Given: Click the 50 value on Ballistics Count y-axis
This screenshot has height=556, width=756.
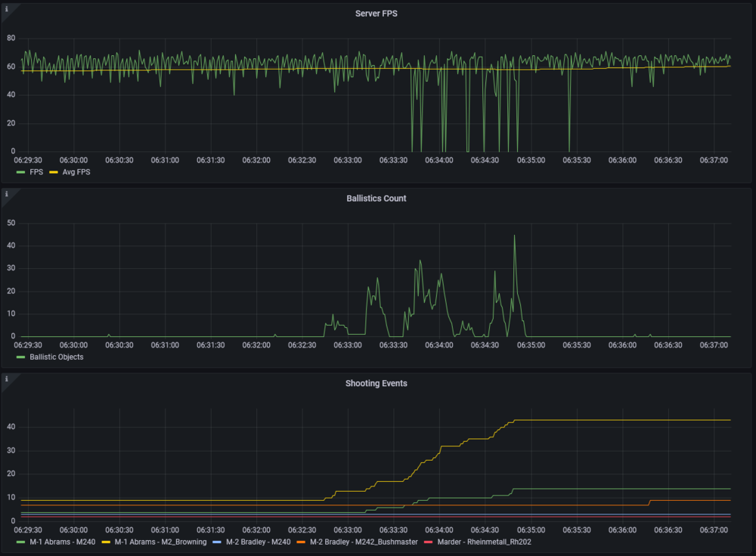Looking at the screenshot, I should point(11,223).
